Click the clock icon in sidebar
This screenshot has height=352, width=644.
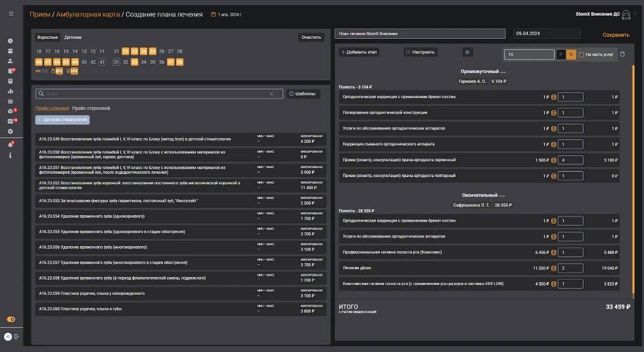(x=11, y=41)
